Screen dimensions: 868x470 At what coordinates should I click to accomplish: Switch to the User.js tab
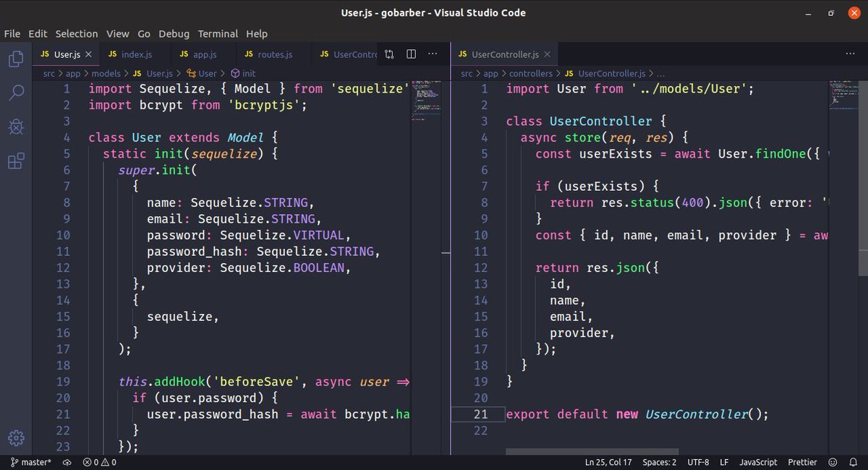(x=67, y=54)
